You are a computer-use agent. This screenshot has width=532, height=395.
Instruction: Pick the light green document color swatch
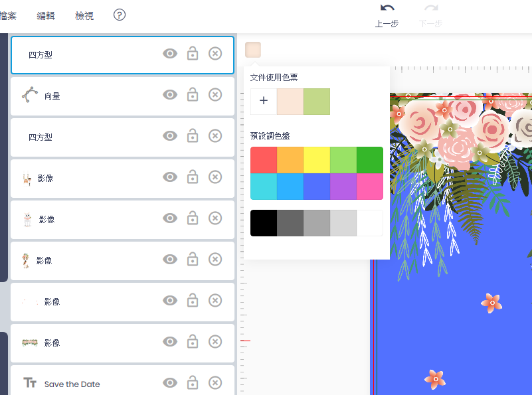coord(317,102)
